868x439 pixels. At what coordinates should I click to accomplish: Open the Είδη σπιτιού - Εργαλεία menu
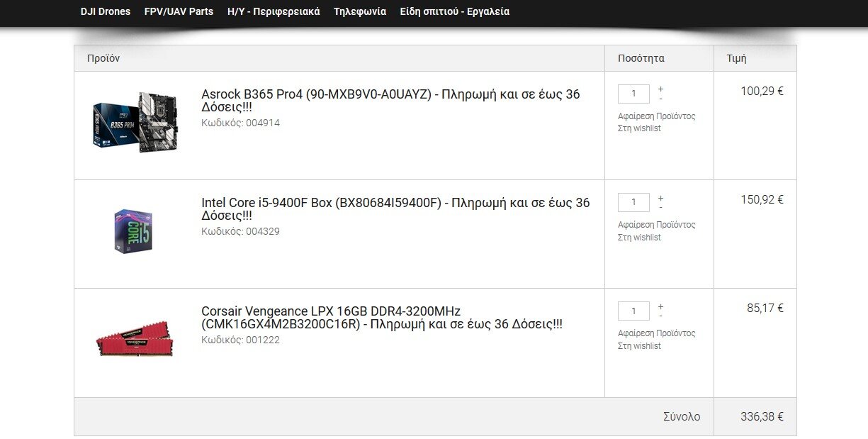(454, 11)
